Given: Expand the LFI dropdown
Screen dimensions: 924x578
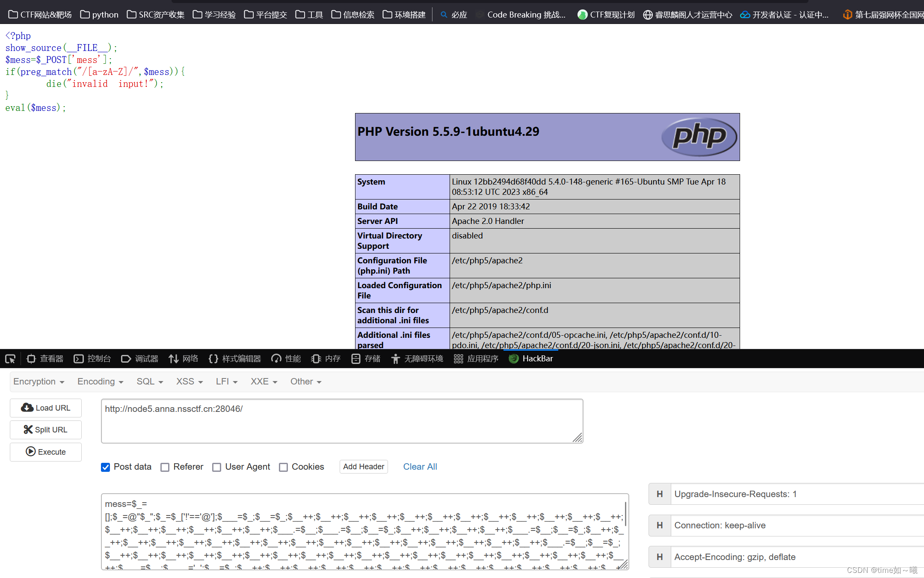Looking at the screenshot, I should point(227,381).
